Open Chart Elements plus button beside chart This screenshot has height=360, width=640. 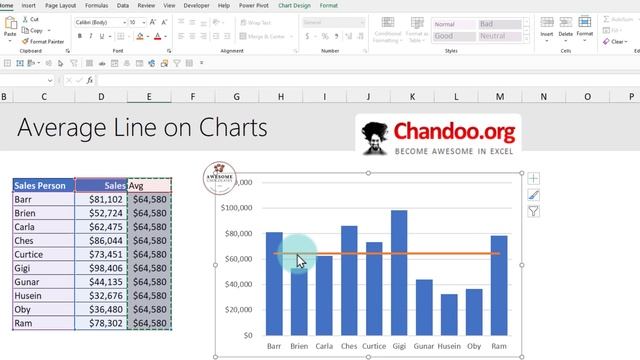[533, 178]
